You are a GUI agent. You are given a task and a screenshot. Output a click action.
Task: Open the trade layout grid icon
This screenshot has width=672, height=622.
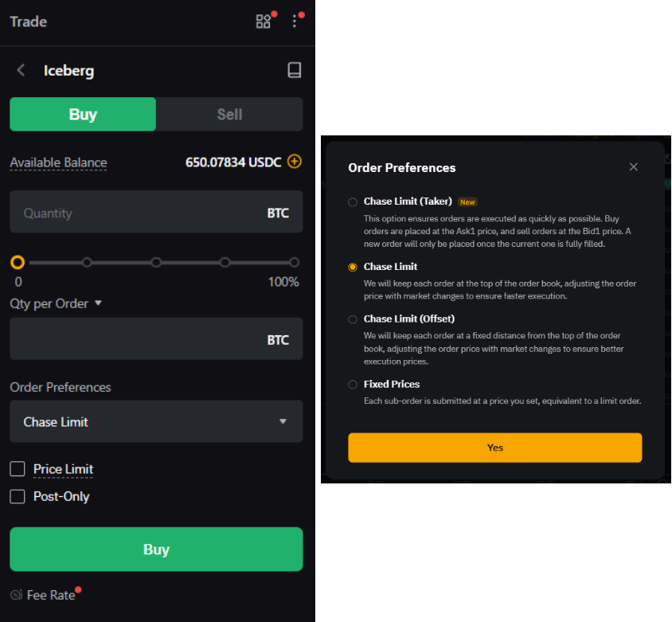(263, 22)
